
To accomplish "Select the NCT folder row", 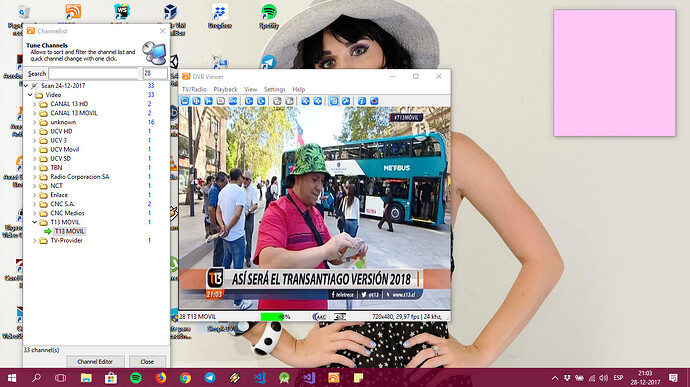I will pos(56,186).
